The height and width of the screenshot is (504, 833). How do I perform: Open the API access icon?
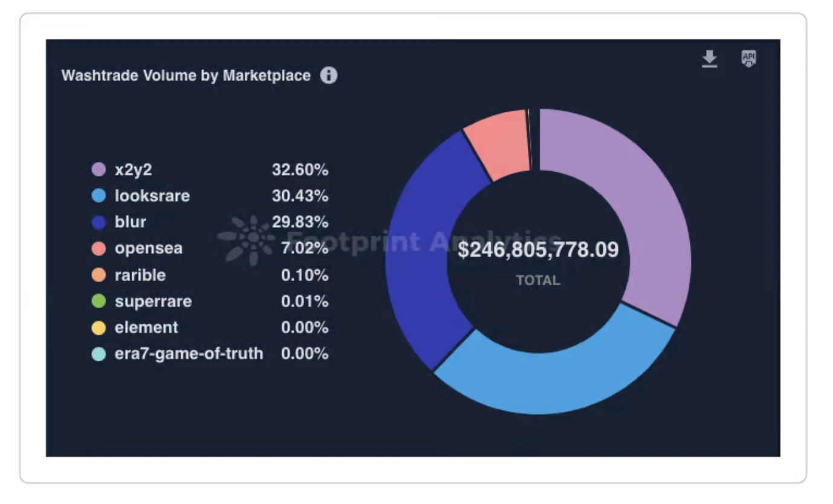click(x=749, y=58)
